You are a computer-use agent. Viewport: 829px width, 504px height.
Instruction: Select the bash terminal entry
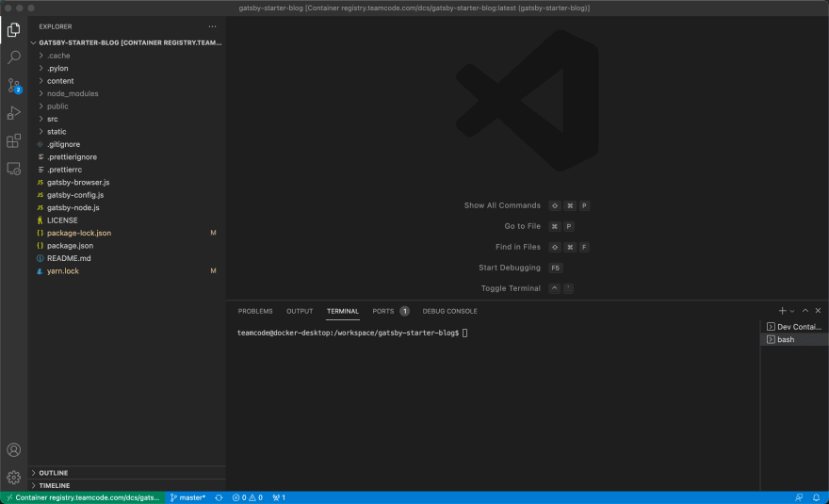[794, 339]
